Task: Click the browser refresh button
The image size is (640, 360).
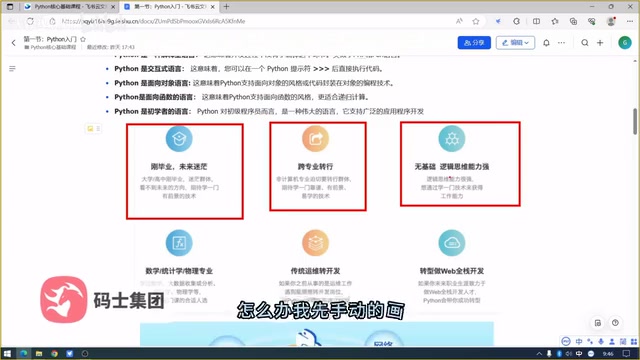Action: coord(30,21)
